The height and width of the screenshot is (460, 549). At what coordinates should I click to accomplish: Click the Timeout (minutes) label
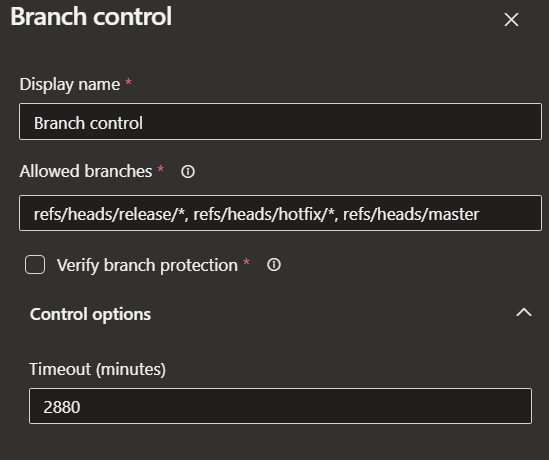pos(97,370)
